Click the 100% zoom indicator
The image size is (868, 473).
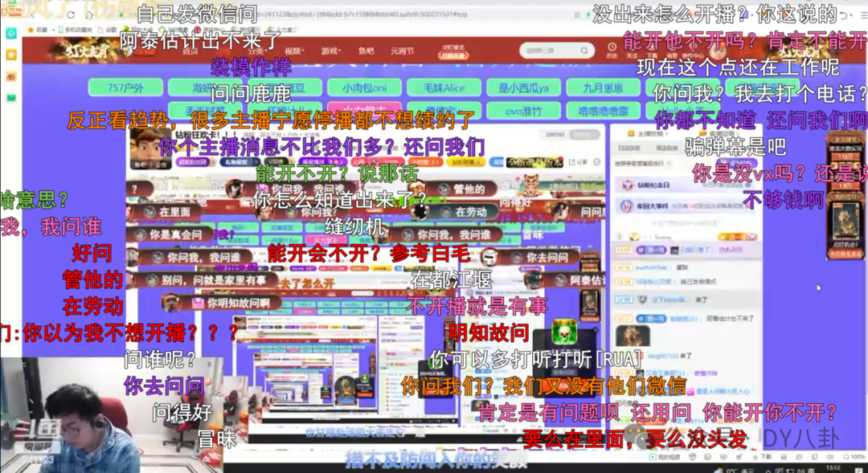(x=854, y=458)
